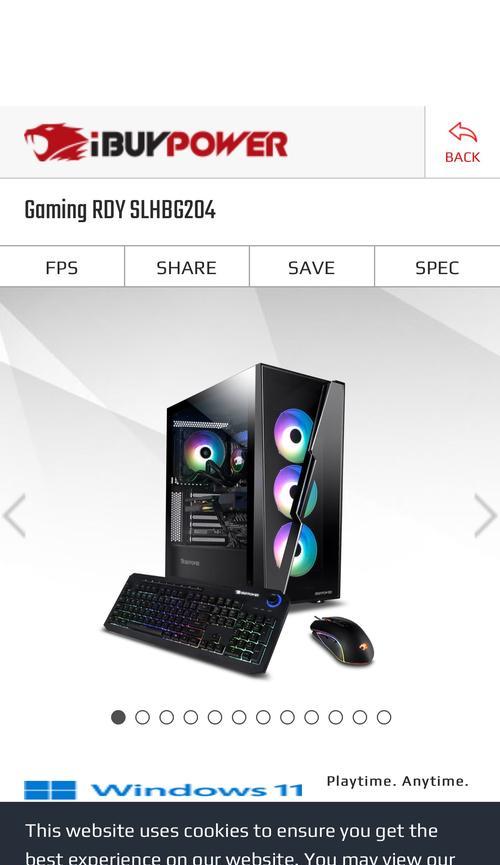Screen dimensions: 500x865
Task: Select the second carousel dot
Action: [142, 717]
